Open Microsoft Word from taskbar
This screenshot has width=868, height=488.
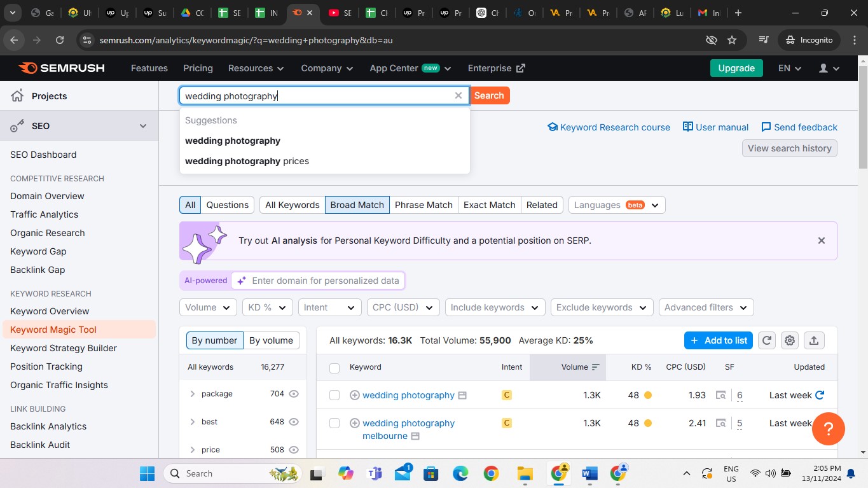click(x=589, y=473)
